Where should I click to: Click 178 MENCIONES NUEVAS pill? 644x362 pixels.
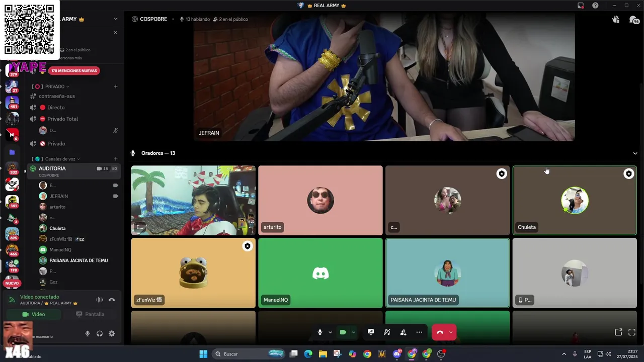click(74, 71)
